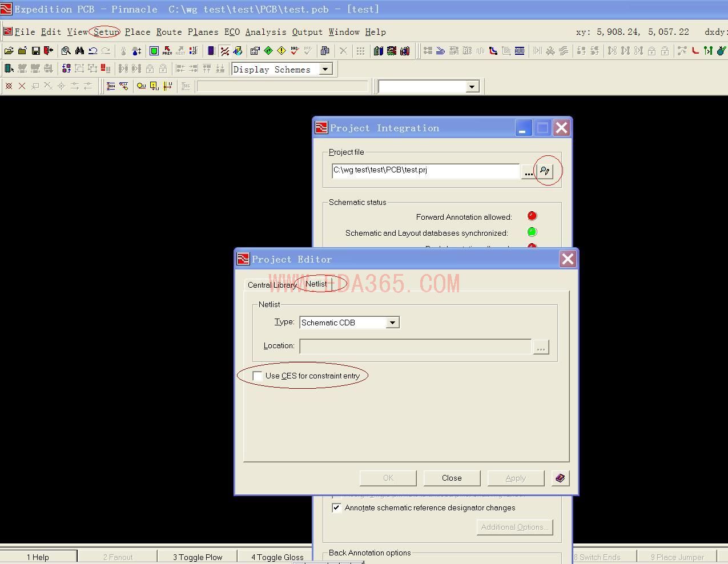728x564 pixels.
Task: Open the Netlist Type Schematic CDB dropdown
Action: 392,323
